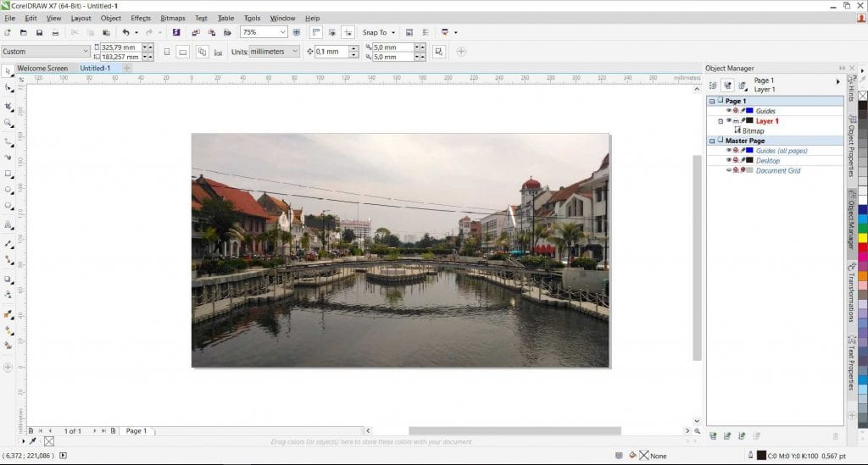Collapse the Master Page tree node
Image resolution: width=868 pixels, height=465 pixels.
[712, 141]
